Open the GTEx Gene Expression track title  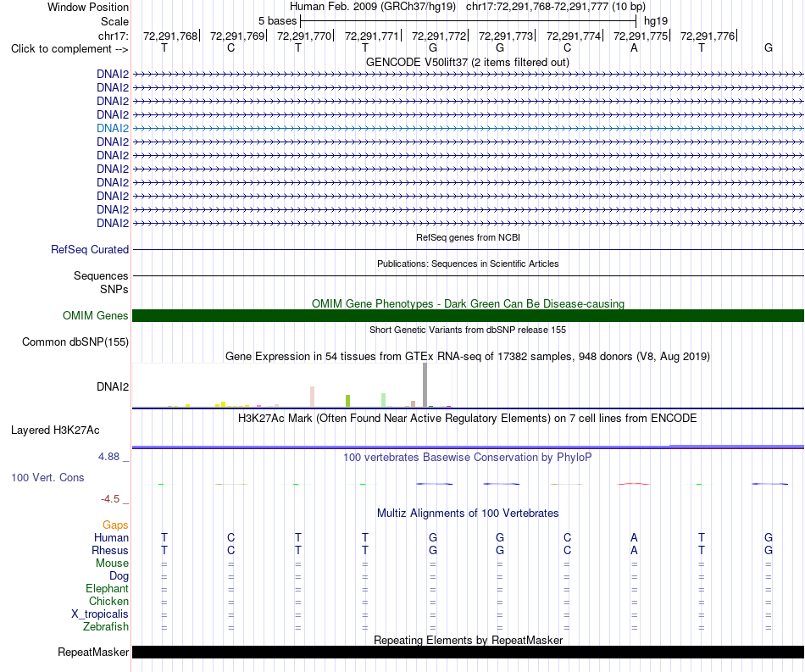(468, 356)
